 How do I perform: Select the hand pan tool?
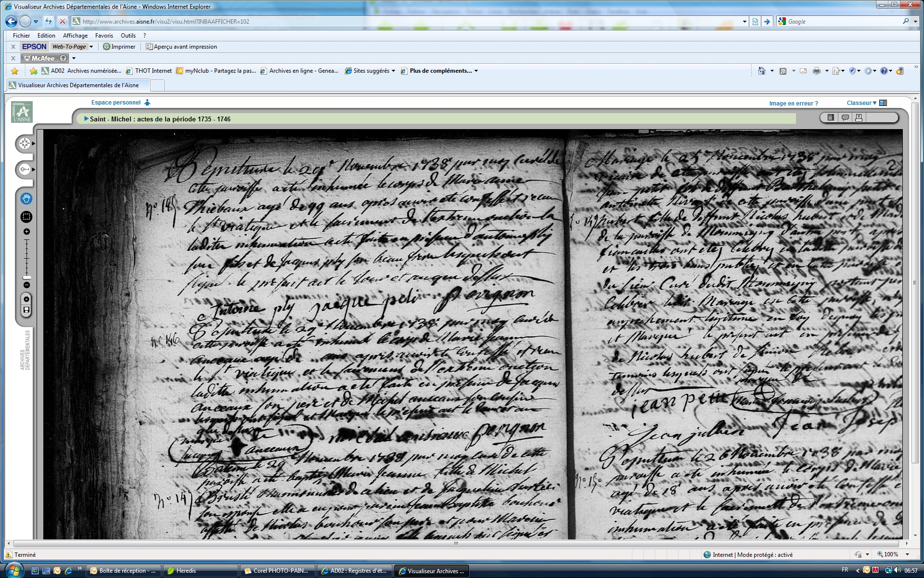(x=26, y=198)
